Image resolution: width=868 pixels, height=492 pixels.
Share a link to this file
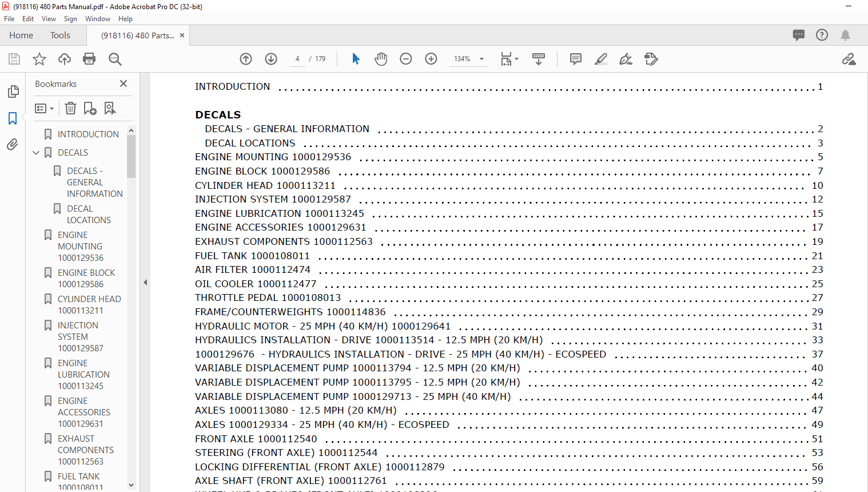click(849, 59)
